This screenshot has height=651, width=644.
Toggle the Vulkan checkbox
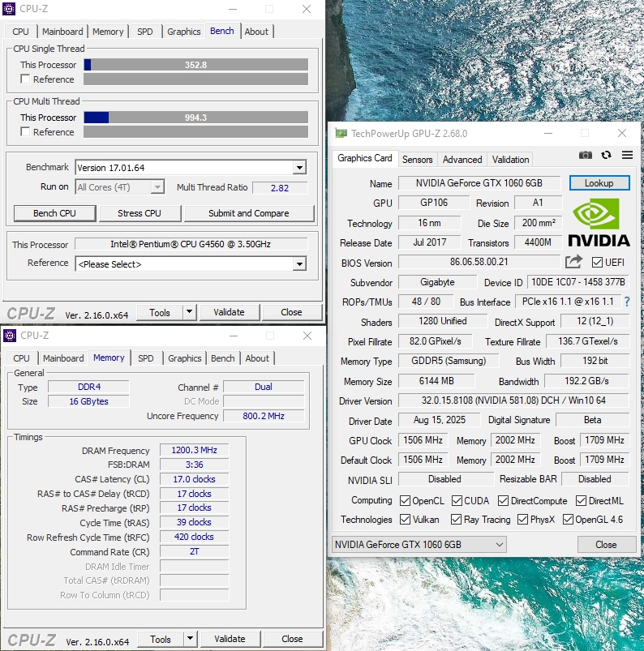pos(405,520)
